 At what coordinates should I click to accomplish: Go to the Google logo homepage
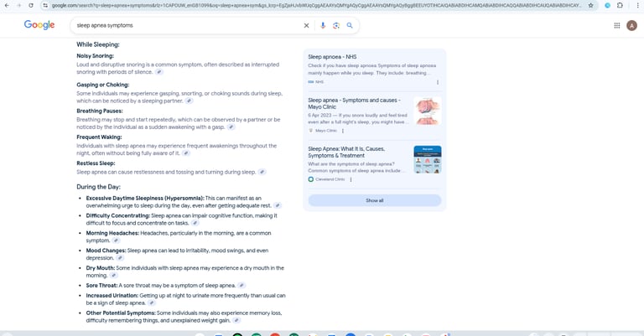click(39, 25)
